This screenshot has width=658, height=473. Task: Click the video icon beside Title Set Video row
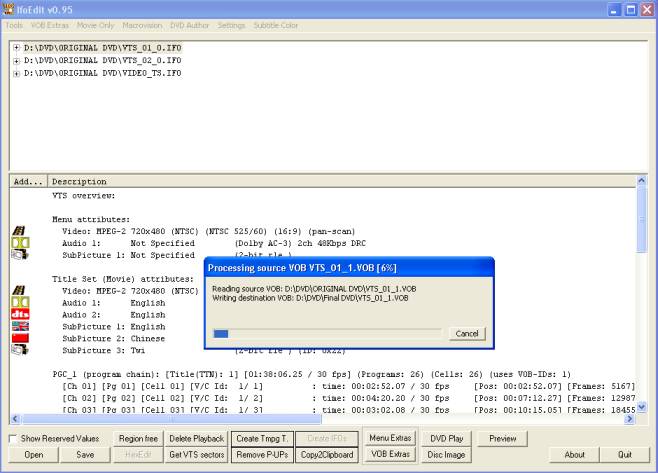point(19,290)
